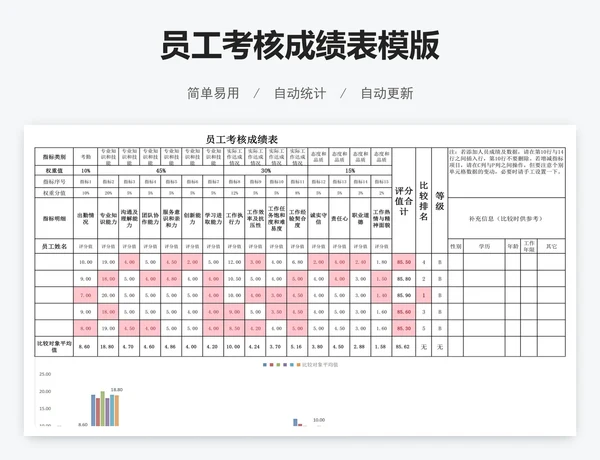This screenshot has width=600, height=460.
Task: Click the merged '15%' weight cell
Action: (350, 171)
